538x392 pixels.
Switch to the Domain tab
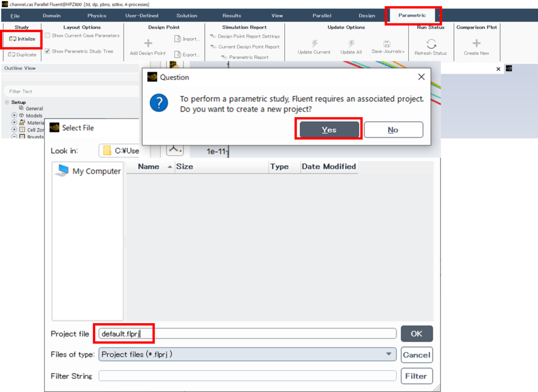pyautogui.click(x=52, y=16)
